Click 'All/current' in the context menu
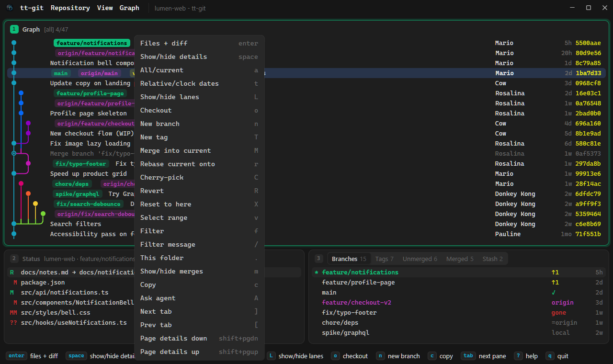The width and height of the screenshot is (613, 364). pyautogui.click(x=199, y=70)
